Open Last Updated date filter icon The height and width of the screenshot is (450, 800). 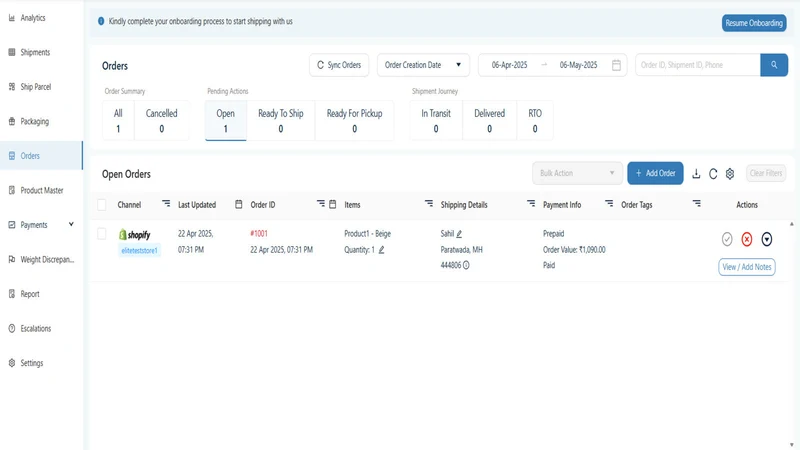click(x=238, y=204)
